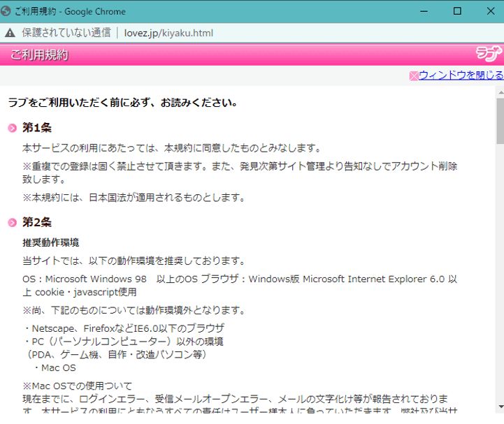Click the pink X icon beside ウィンドウを閉じる
Screen dimensions: 504x424
tap(413, 76)
